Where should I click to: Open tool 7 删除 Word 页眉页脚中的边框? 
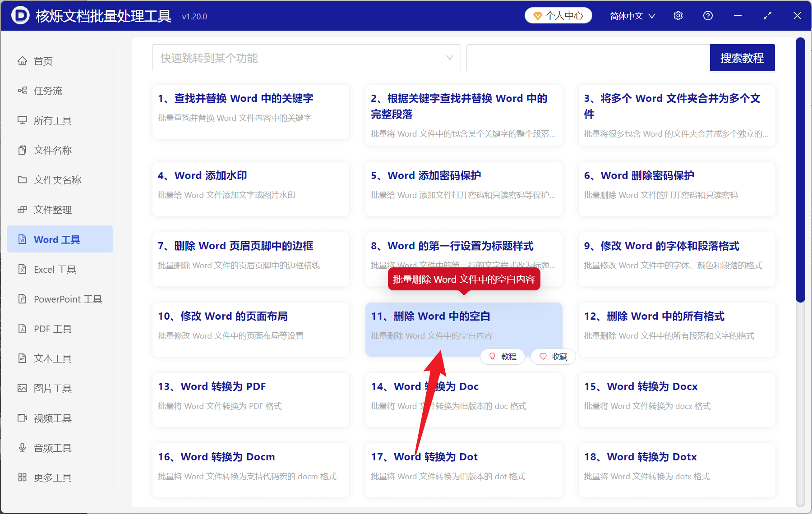click(250, 259)
